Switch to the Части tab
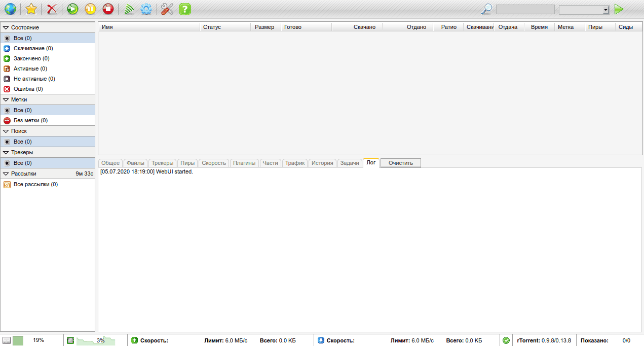Image resolution: width=644 pixels, height=346 pixels. click(x=271, y=163)
